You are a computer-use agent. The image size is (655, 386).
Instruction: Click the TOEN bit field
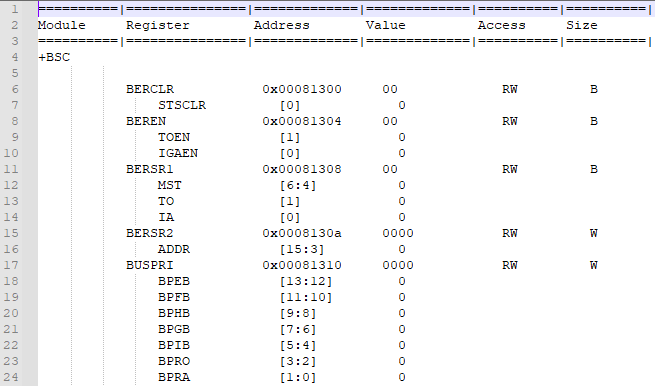[x=174, y=137]
